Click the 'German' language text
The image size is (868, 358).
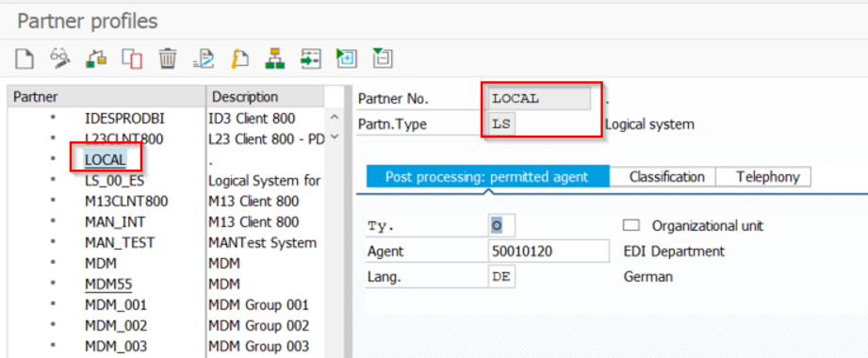click(648, 276)
